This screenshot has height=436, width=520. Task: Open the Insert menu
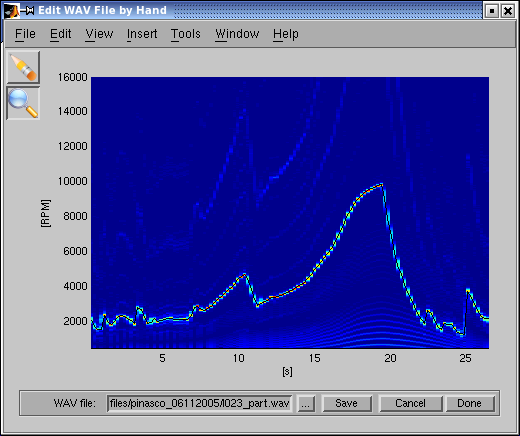point(142,34)
